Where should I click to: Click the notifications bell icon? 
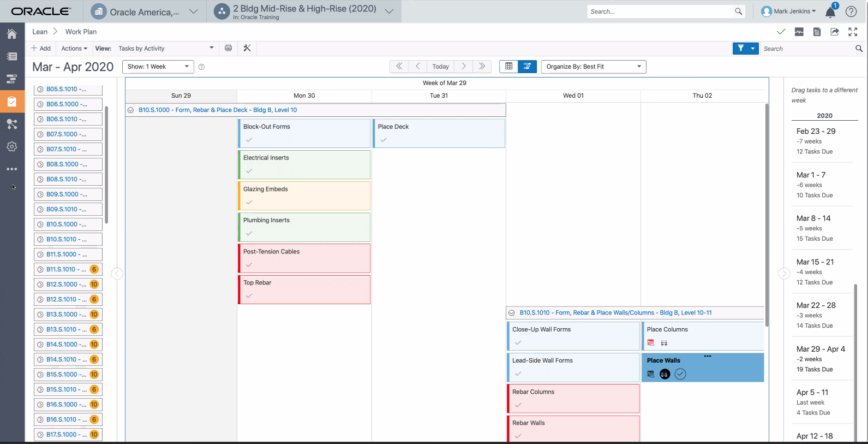(830, 11)
